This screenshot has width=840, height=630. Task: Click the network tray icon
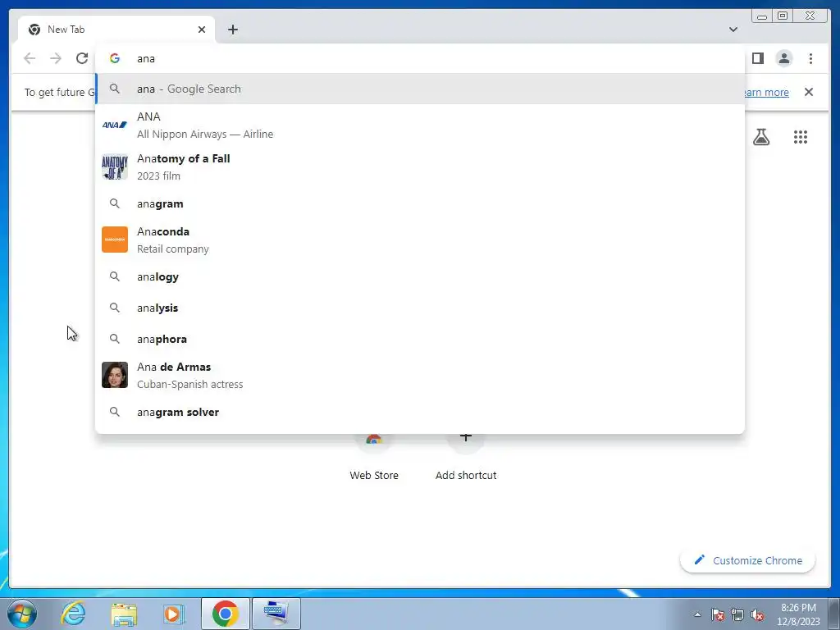click(x=737, y=614)
